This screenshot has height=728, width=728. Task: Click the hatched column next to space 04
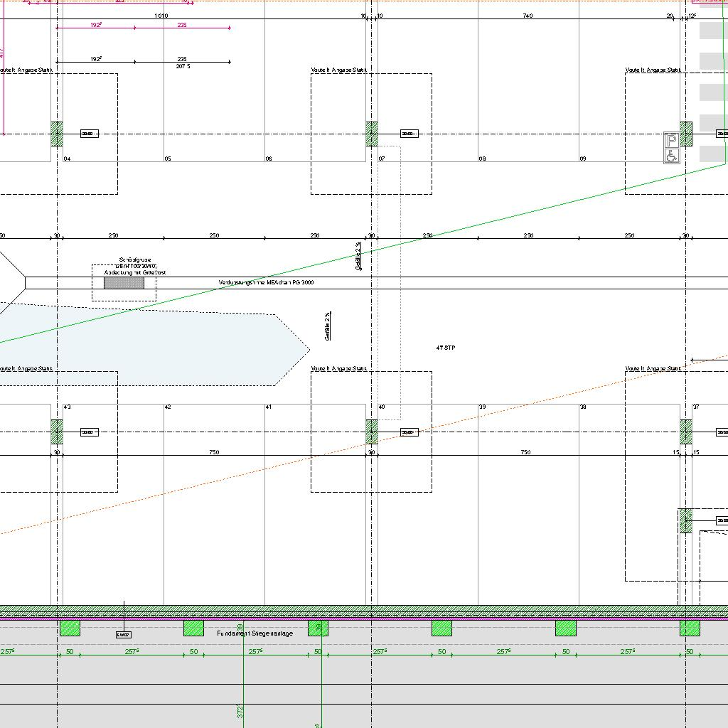[57, 134]
